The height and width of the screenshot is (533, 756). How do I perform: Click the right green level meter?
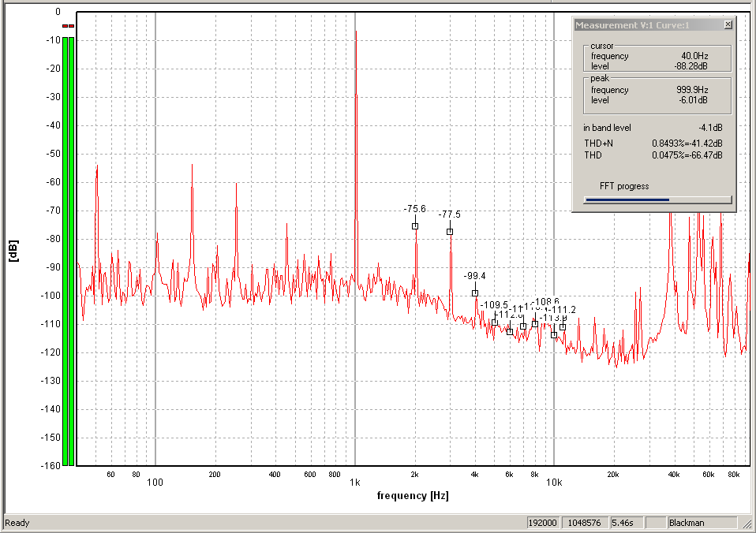point(72,251)
